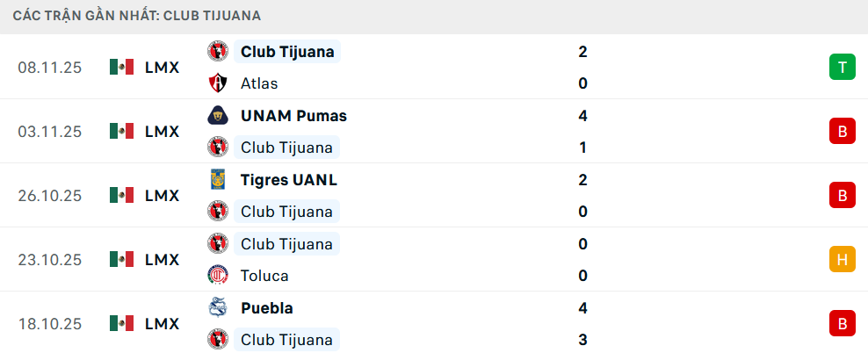Click the orange H draw badge
The height and width of the screenshot is (353, 868).
coord(842,259)
